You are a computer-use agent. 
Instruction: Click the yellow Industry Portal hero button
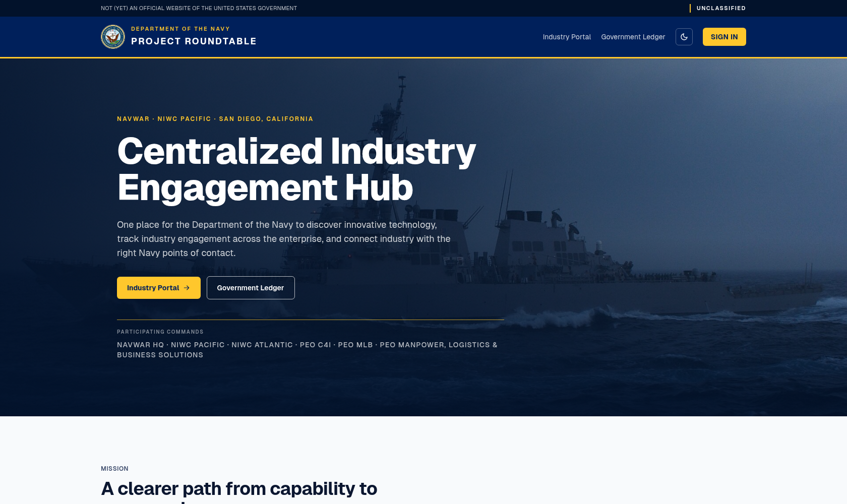tap(159, 288)
